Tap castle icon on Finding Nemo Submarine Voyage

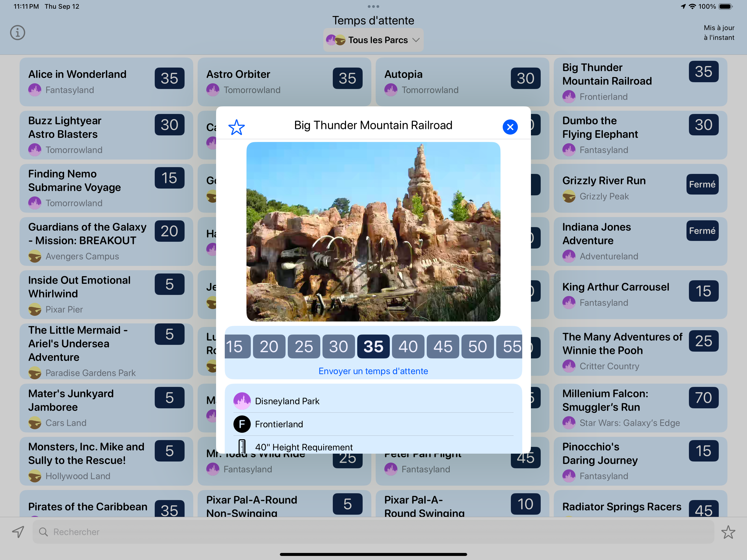coord(35,203)
